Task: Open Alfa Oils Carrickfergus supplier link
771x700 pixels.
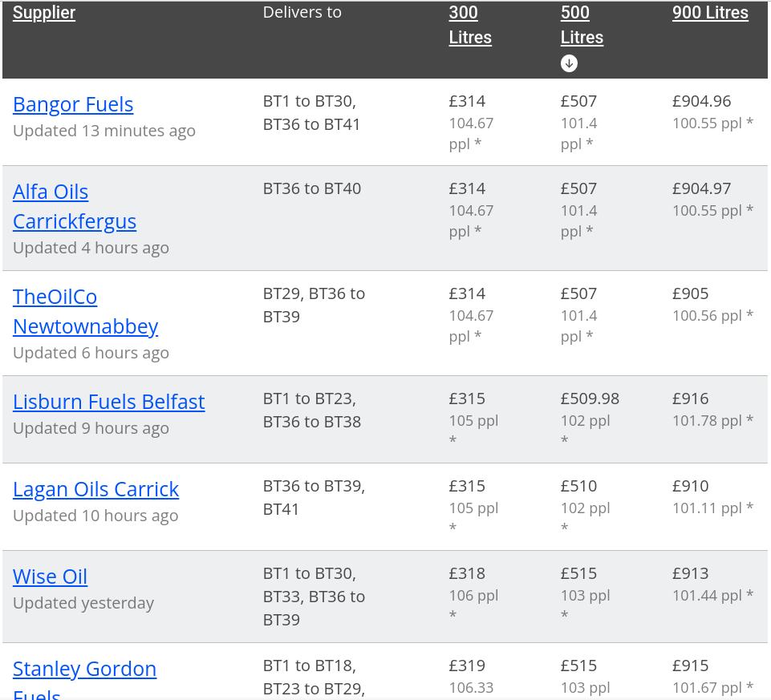Action: pyautogui.click(x=75, y=207)
